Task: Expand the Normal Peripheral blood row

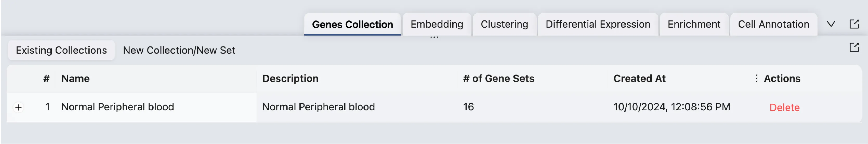Action: click(18, 107)
